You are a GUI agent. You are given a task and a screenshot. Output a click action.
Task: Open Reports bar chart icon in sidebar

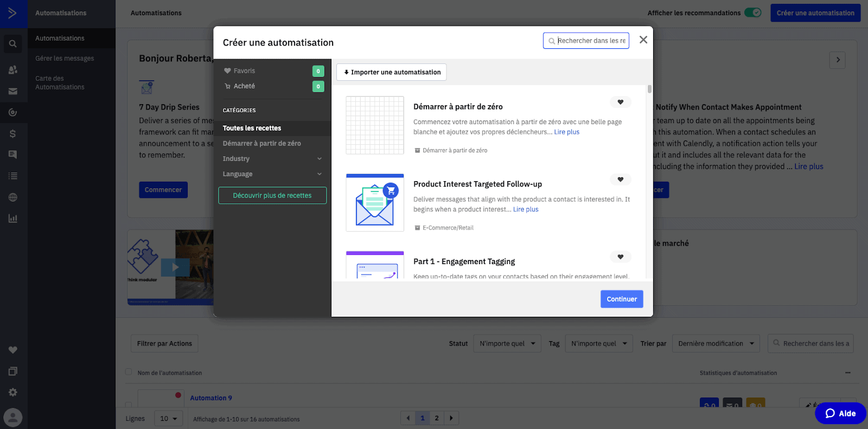click(12, 219)
